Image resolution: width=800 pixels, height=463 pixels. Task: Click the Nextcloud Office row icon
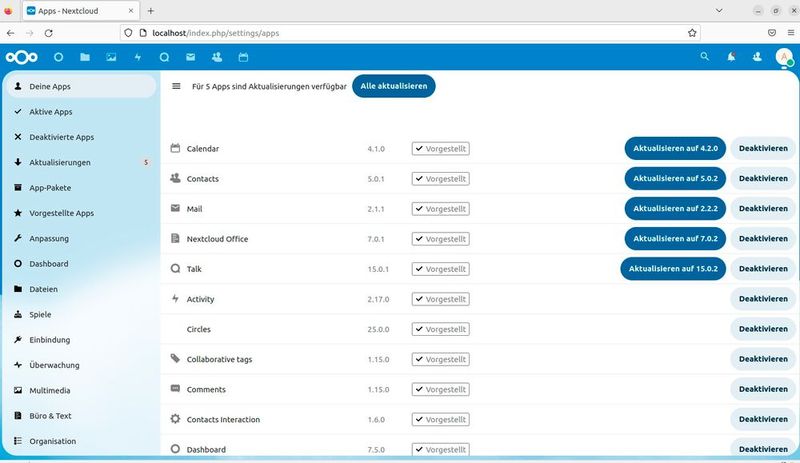[x=175, y=238]
